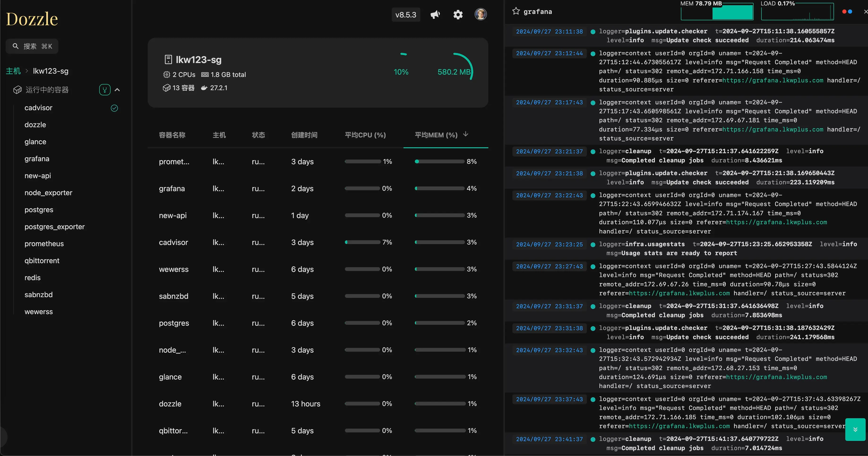Sort table by 容器名称 column

(172, 135)
